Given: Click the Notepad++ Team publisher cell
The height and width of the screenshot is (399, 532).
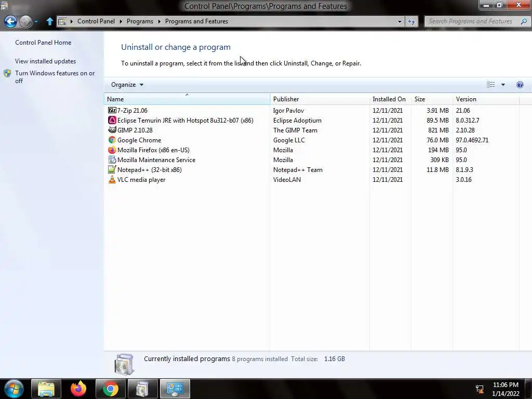Looking at the screenshot, I should (x=298, y=169).
